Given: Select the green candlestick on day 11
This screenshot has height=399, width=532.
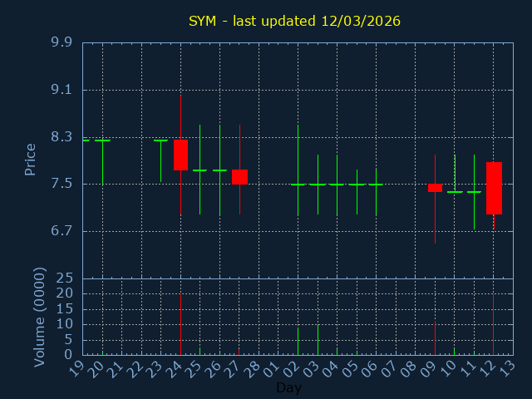Looking at the screenshot, I should tap(474, 192).
